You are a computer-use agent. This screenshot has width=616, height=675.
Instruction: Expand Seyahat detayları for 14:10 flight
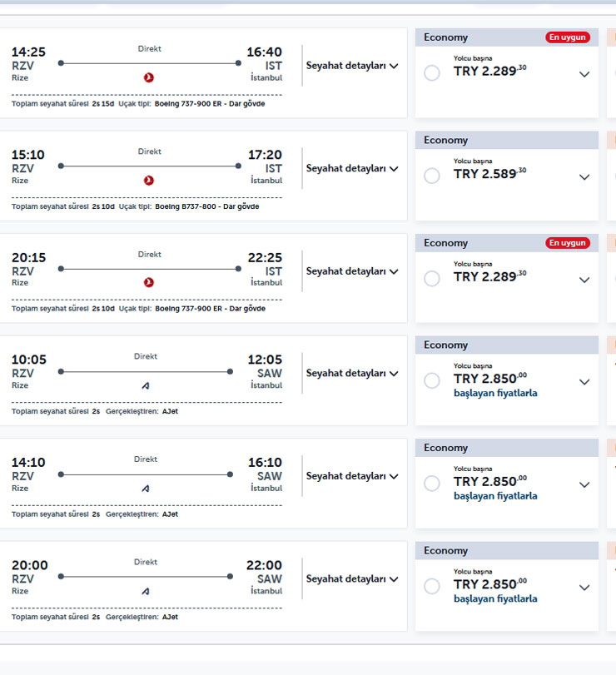tap(352, 476)
